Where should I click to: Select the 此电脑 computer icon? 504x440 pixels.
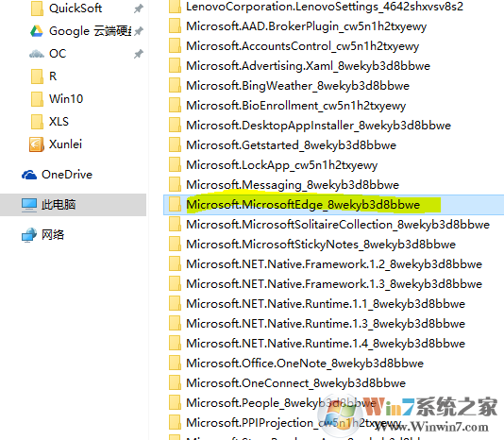pos(29,205)
